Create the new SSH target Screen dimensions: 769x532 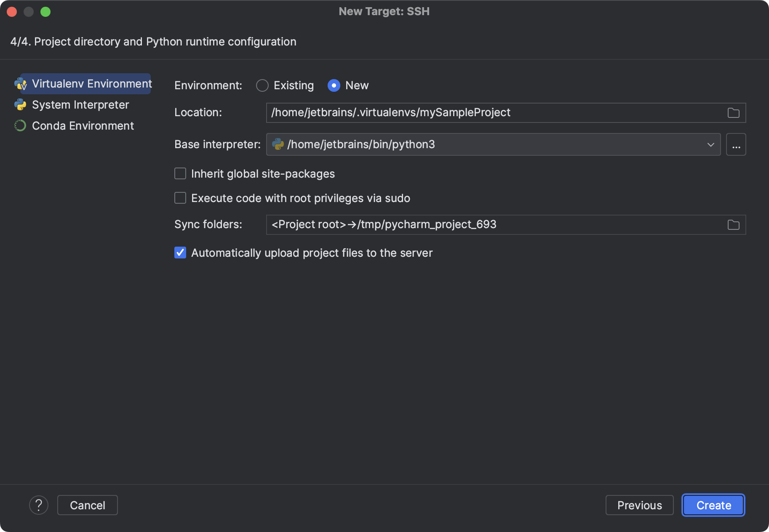[x=713, y=505]
